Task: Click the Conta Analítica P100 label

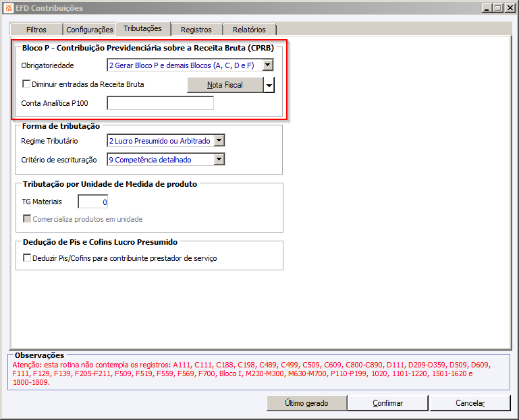Action: click(55, 103)
